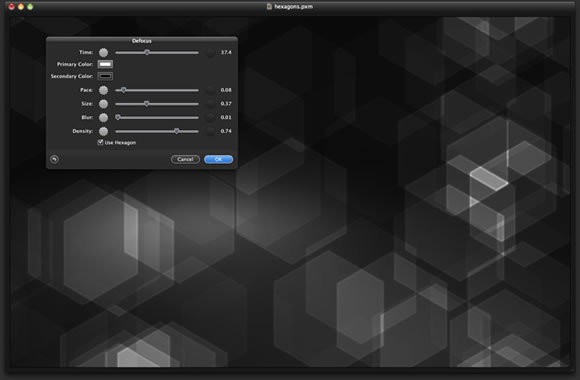The image size is (580, 380).
Task: Close the hexagons.pxm window with red button
Action: tap(11, 7)
